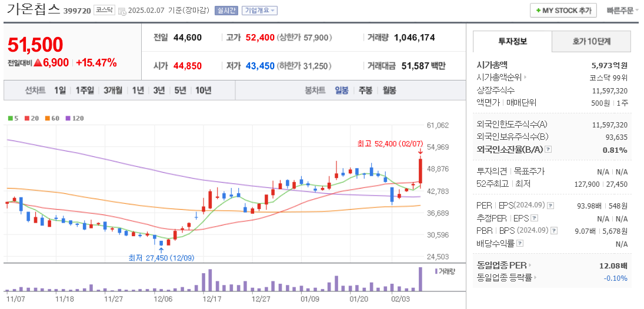
Task: Click the current price 51,500
Action: [x=35, y=45]
